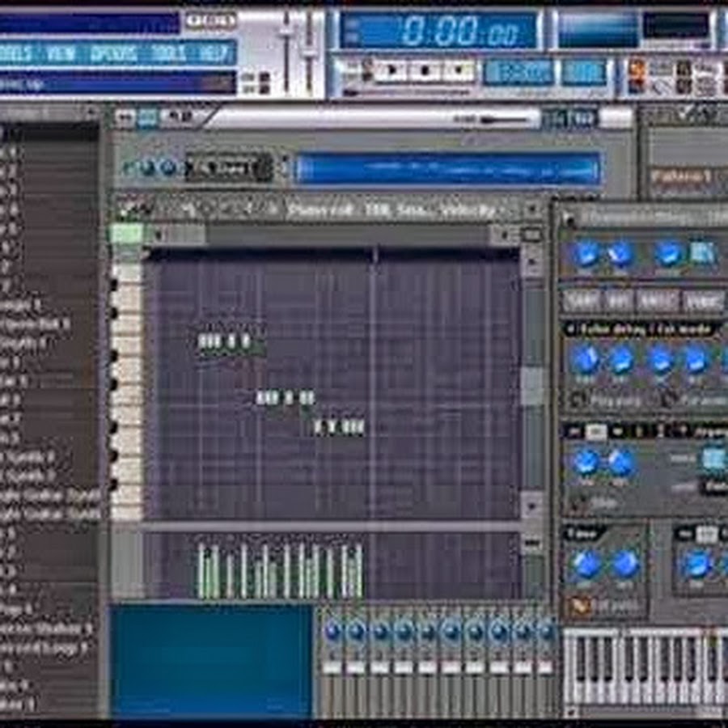
Task: Toggle the Ping pong checkbox in echo delay
Action: 578,400
